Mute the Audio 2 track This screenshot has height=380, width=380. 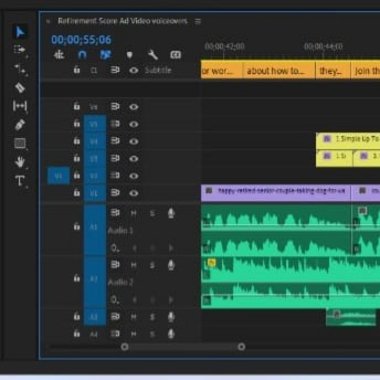(133, 265)
